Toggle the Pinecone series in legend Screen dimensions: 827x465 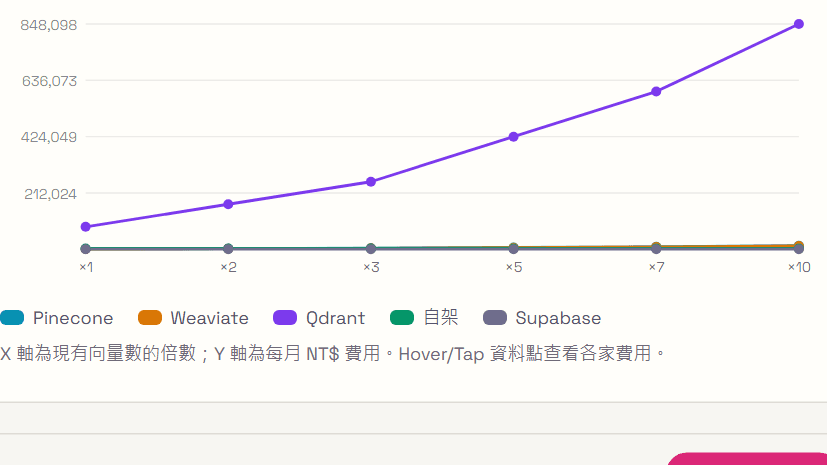click(57, 318)
